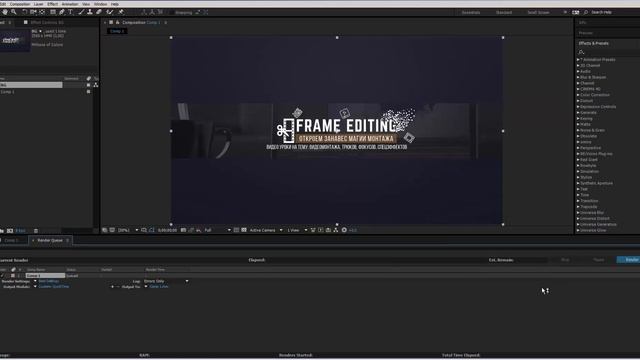640x360 pixels.
Task: Open the Effect menu
Action: (x=53, y=4)
